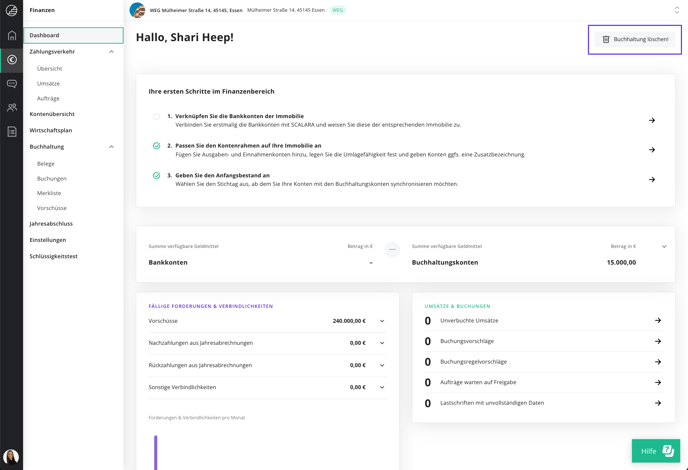Click green checkmark for Anfangsbestand step
Screen dimensions: 688x470
point(156,176)
